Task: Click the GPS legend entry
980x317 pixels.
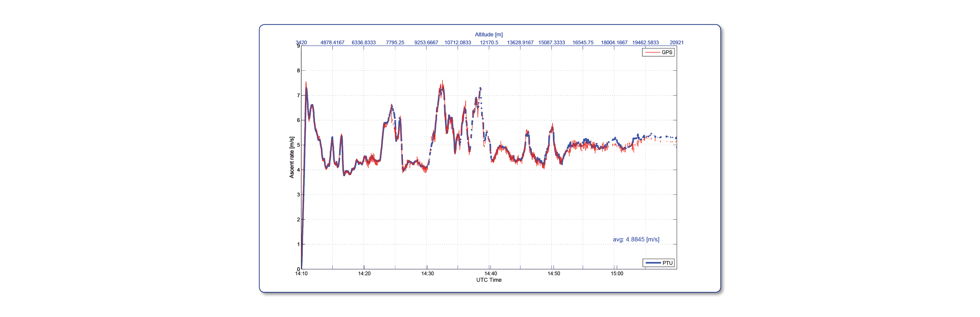Action: (x=658, y=52)
